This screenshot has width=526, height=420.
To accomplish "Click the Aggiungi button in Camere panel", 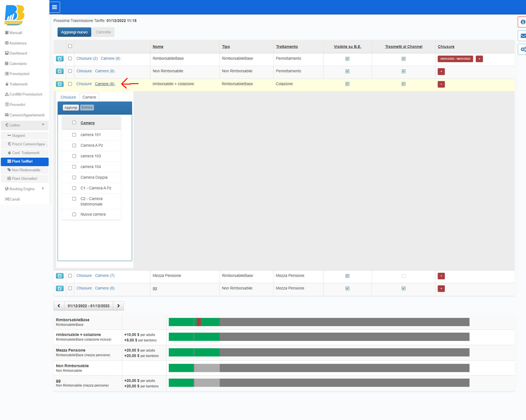I will tap(71, 107).
